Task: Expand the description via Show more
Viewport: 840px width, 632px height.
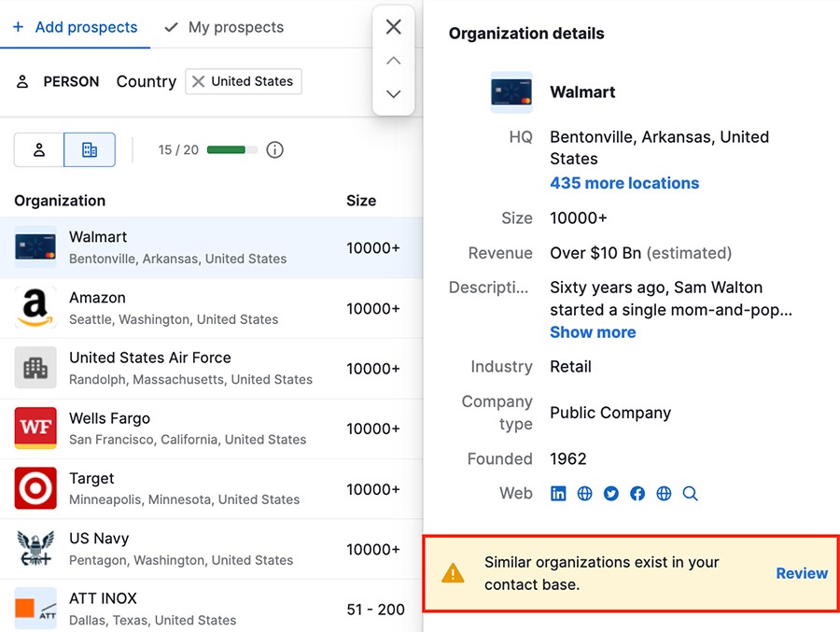Action: pyautogui.click(x=593, y=332)
